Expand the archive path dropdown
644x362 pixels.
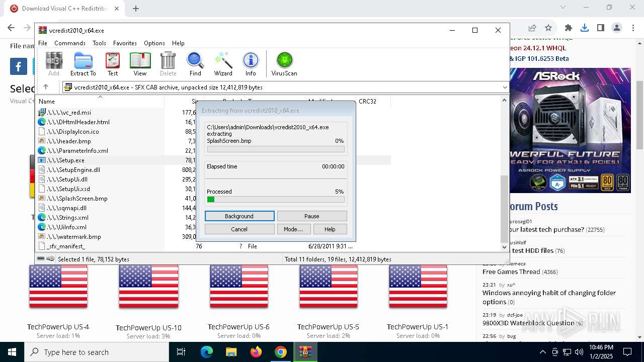tap(505, 87)
